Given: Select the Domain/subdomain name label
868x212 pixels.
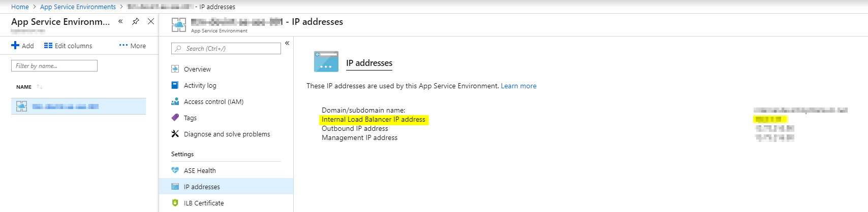Looking at the screenshot, I should click(x=363, y=110).
